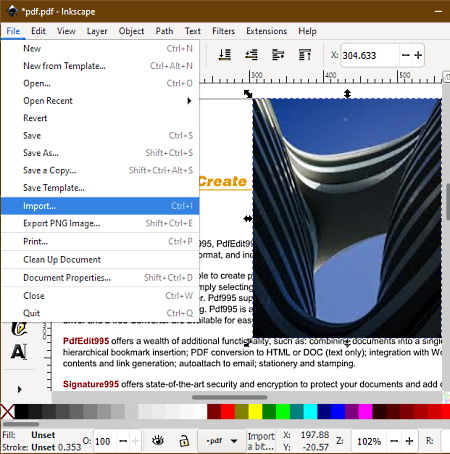Open the Help menu
The height and width of the screenshot is (454, 450).
307,31
